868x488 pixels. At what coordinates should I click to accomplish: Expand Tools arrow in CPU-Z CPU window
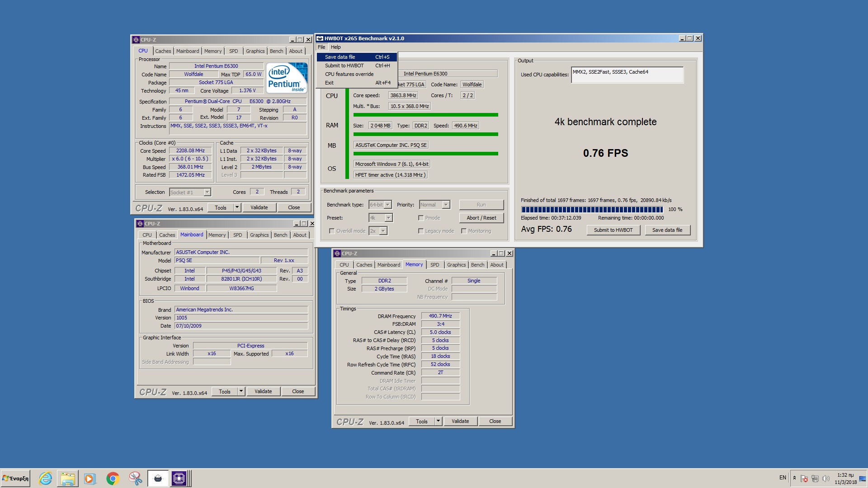click(237, 207)
